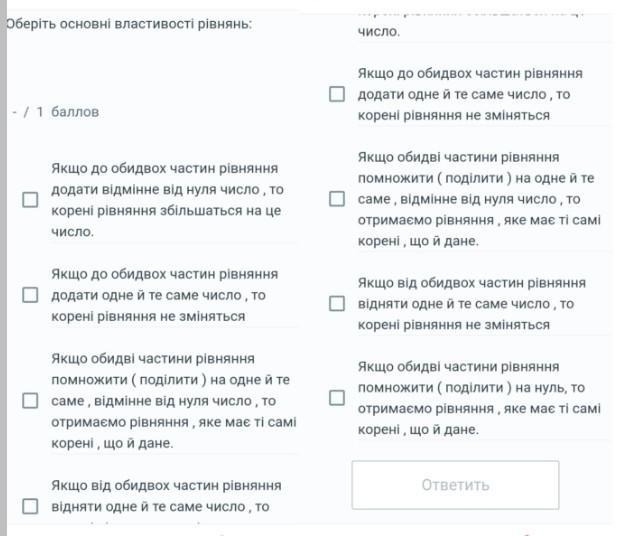Tick the partially visible left-column subtraction checkbox
633x536 pixels.
point(31,506)
